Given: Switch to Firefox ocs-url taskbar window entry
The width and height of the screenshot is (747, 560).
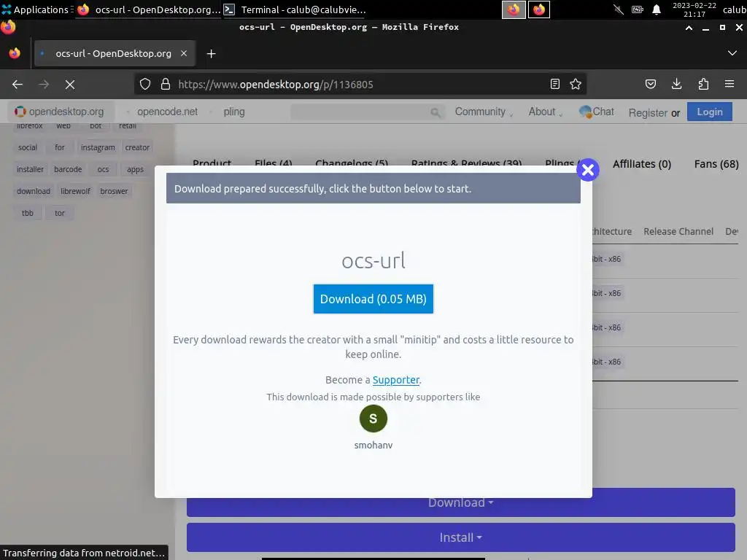Looking at the screenshot, I should [149, 9].
